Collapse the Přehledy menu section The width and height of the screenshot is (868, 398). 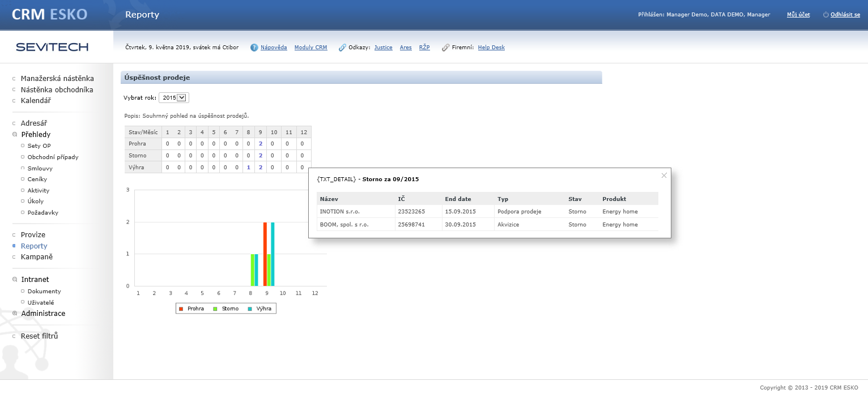click(x=15, y=135)
